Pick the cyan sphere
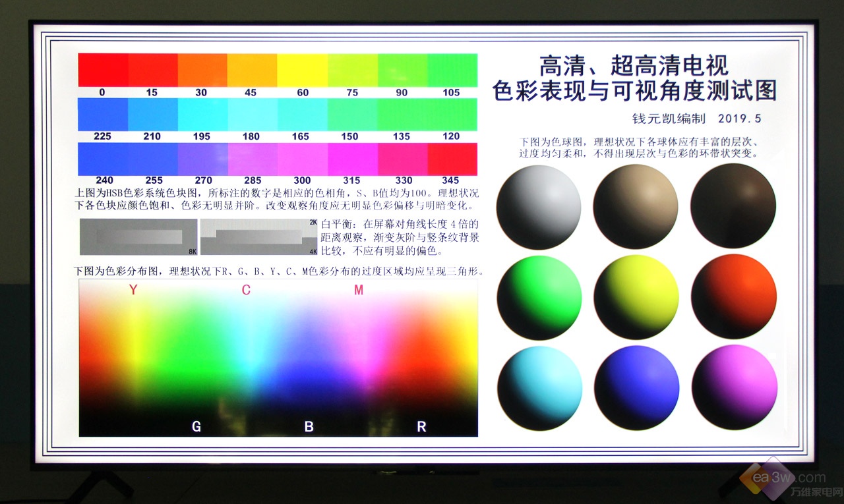Screen dimensions: 844x504 point(539,387)
